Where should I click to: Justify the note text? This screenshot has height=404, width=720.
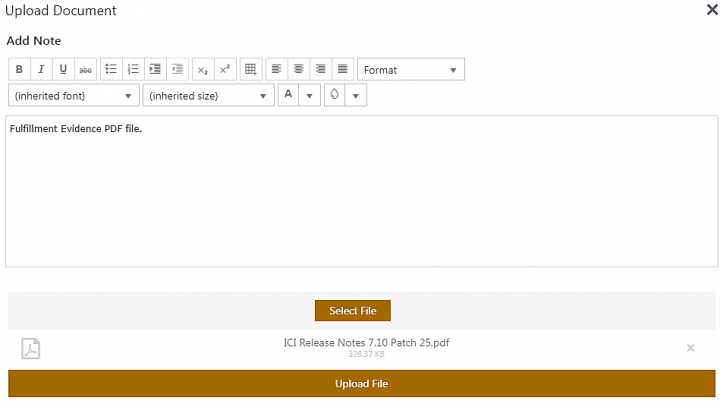point(342,70)
